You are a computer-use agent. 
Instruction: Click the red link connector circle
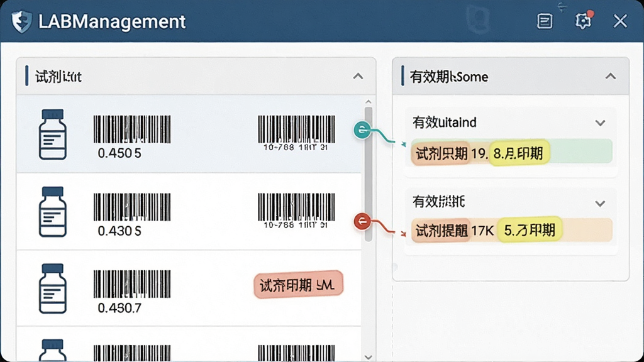[362, 222]
